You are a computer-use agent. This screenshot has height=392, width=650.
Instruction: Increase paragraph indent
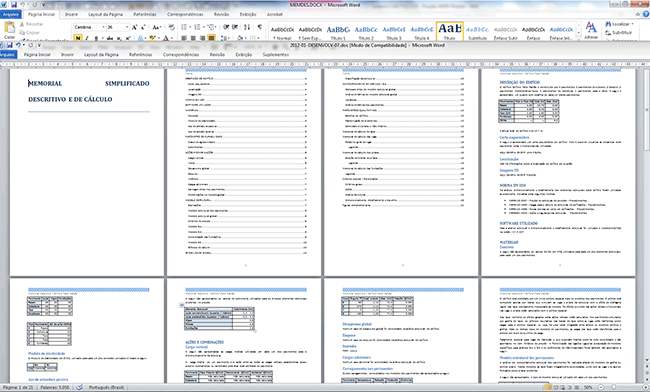pyautogui.click(x=235, y=27)
